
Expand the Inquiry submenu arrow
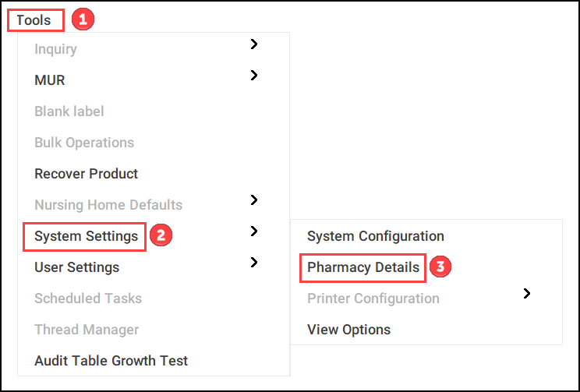tap(253, 44)
